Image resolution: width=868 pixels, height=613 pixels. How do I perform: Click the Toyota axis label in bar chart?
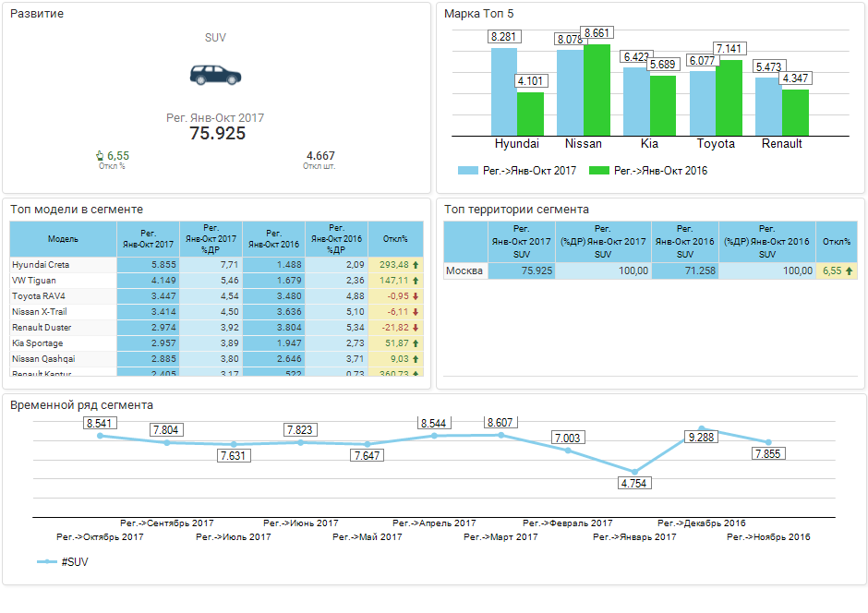[x=716, y=144]
